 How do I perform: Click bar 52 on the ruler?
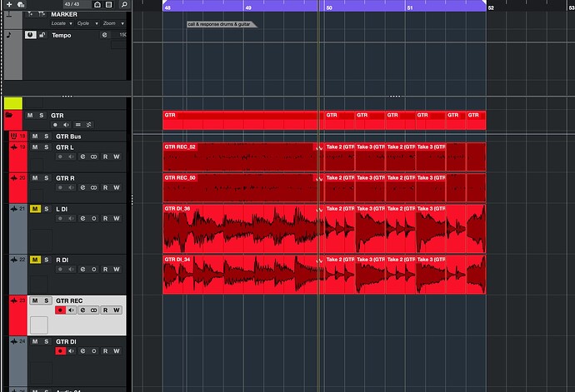491,7
